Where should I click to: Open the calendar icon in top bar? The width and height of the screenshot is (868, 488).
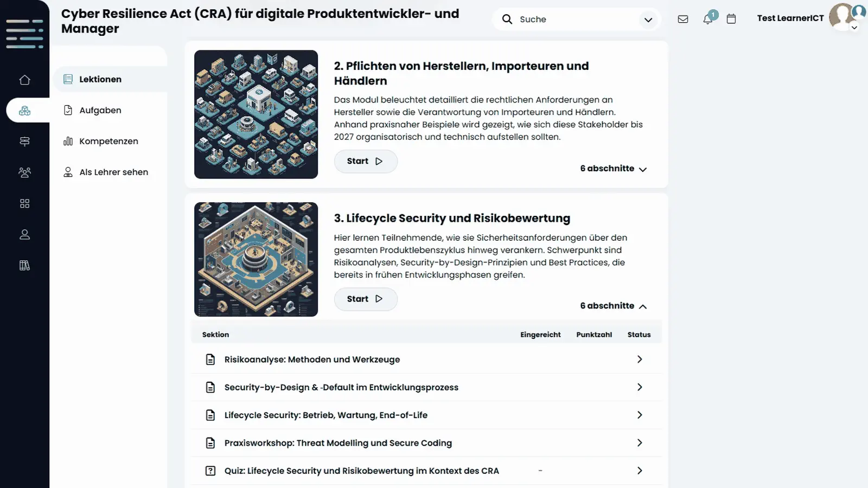coord(731,19)
